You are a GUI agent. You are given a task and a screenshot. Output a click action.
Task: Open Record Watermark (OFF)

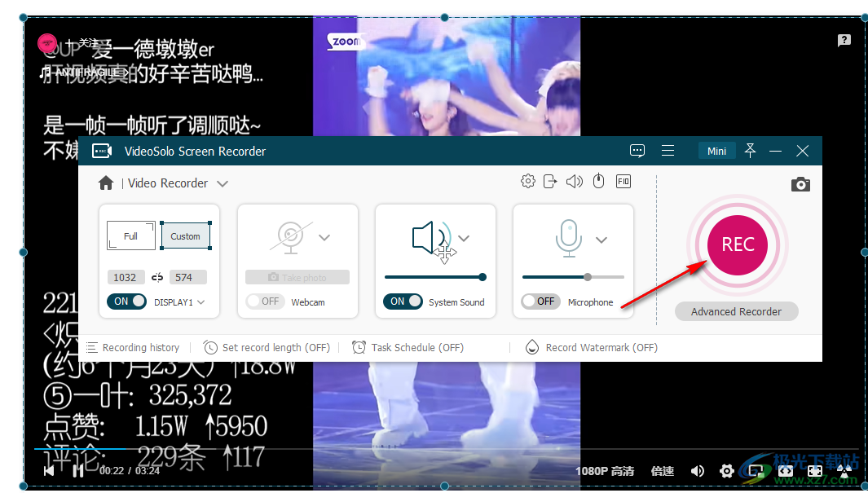point(591,347)
